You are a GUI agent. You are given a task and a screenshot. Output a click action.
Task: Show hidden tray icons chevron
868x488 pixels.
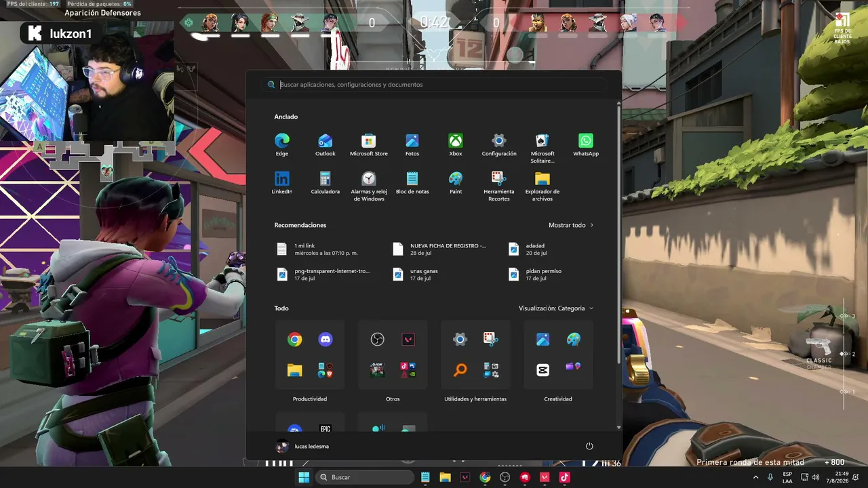pyautogui.click(x=755, y=477)
